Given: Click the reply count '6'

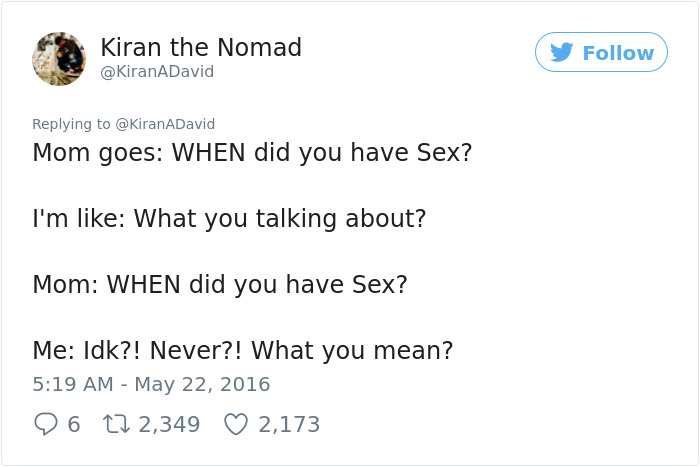Looking at the screenshot, I should click(x=74, y=425).
